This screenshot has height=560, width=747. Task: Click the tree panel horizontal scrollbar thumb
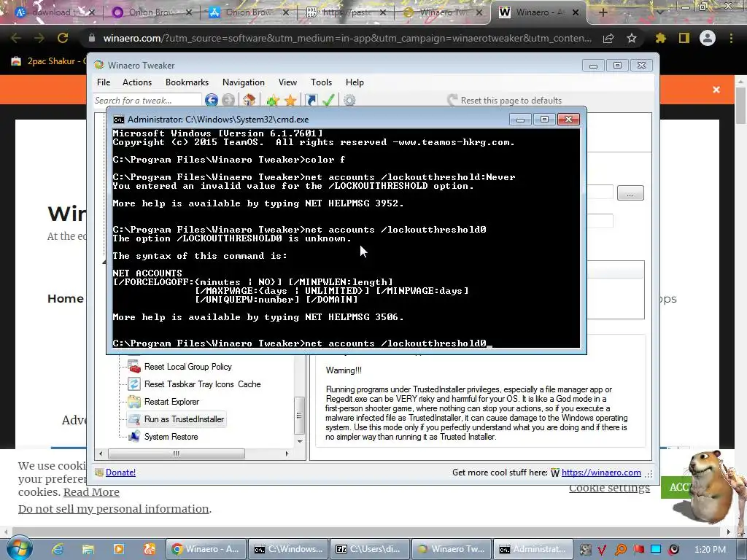[177, 454]
